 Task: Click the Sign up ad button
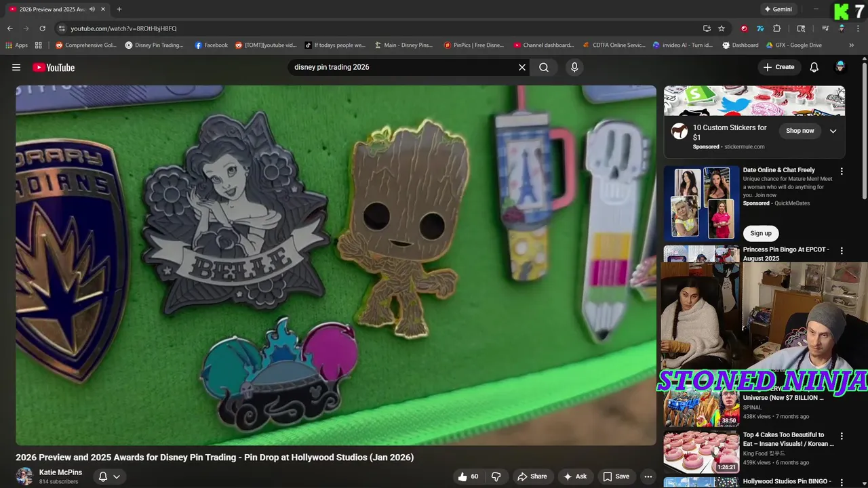click(761, 233)
